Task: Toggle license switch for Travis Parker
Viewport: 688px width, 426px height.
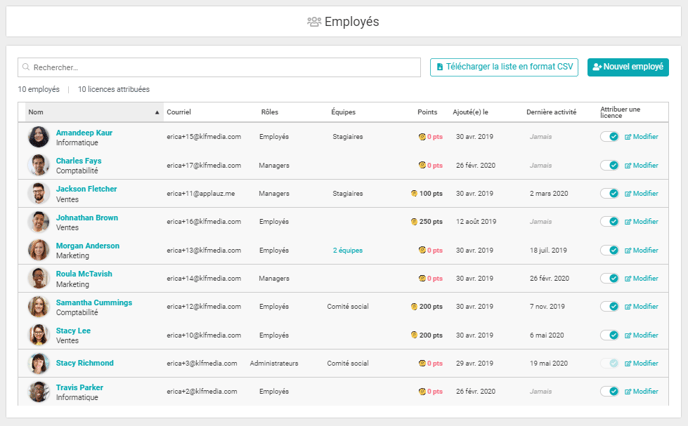Action: [x=609, y=391]
